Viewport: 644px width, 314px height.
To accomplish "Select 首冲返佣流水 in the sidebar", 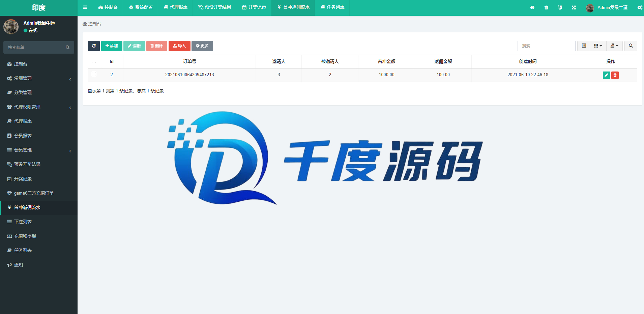I will tap(39, 207).
